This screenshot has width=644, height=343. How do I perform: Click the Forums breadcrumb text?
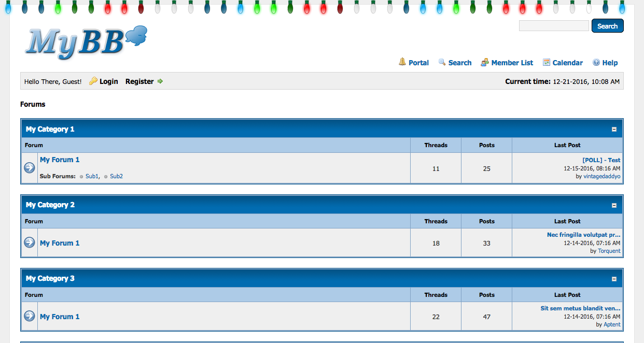point(33,104)
